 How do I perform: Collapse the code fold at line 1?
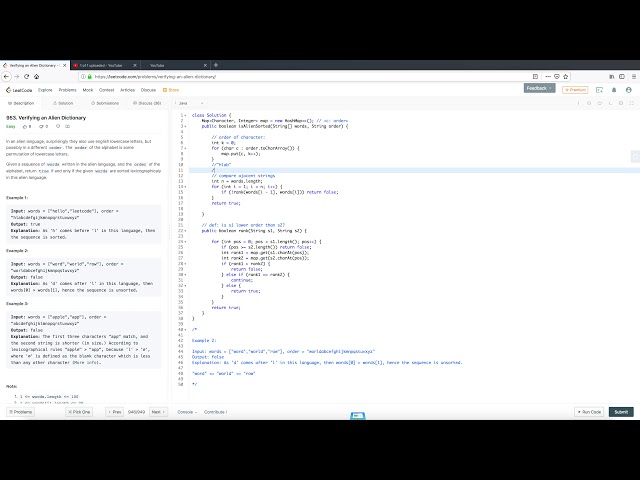click(x=186, y=116)
